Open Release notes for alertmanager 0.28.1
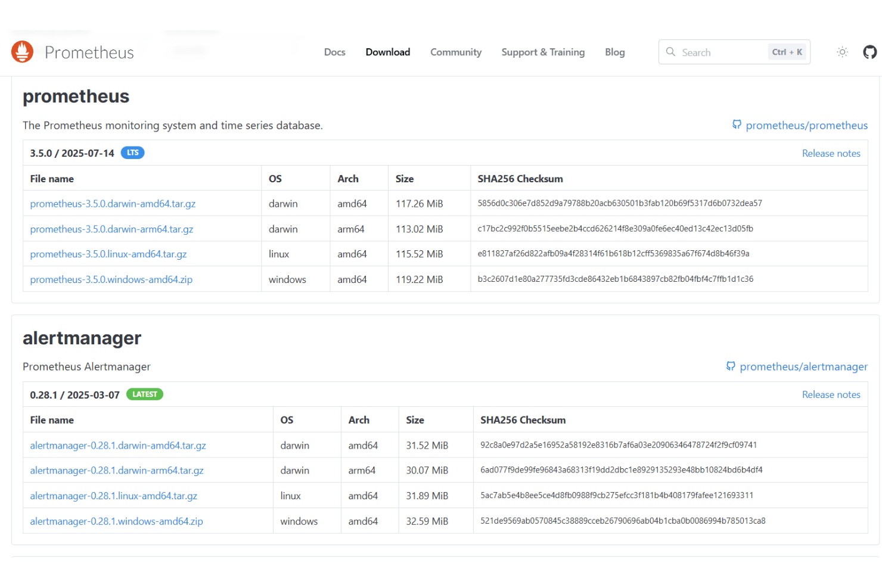Screen dimensions: 882x588 point(831,394)
